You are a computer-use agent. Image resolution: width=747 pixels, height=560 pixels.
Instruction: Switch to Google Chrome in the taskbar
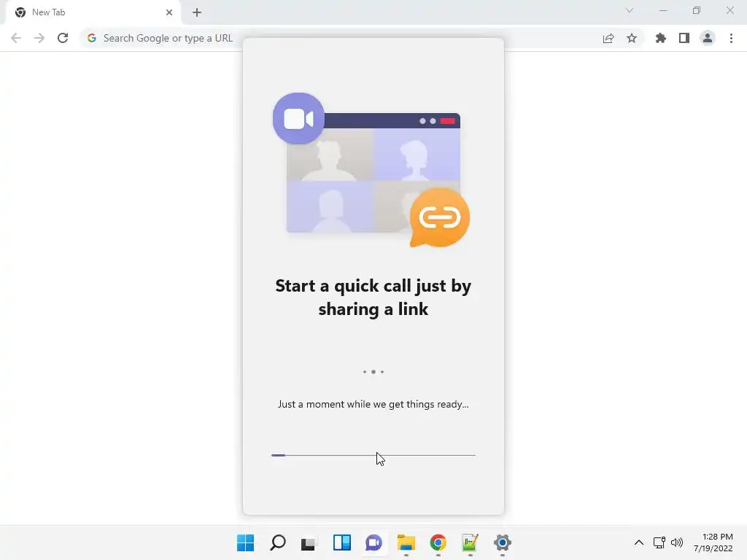click(x=438, y=542)
